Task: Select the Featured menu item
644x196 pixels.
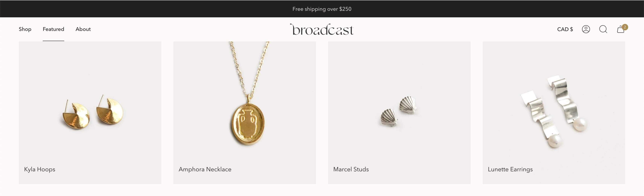Action: (53, 29)
